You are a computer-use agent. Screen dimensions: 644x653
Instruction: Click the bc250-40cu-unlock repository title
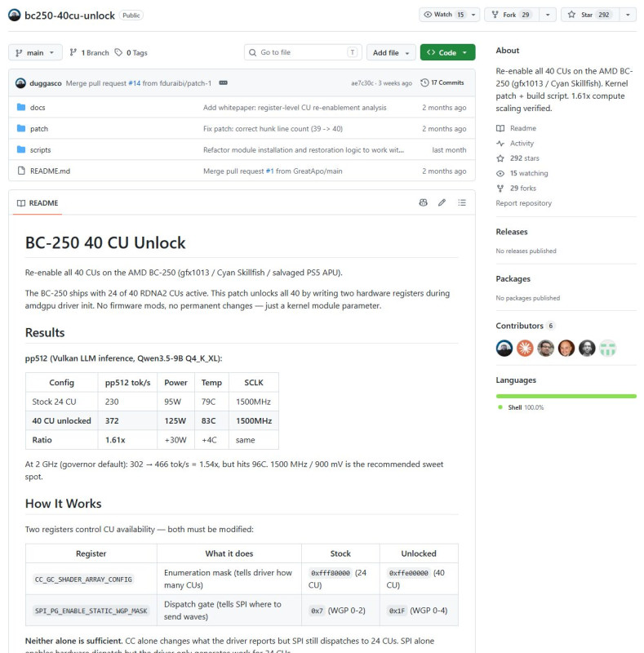coord(69,16)
